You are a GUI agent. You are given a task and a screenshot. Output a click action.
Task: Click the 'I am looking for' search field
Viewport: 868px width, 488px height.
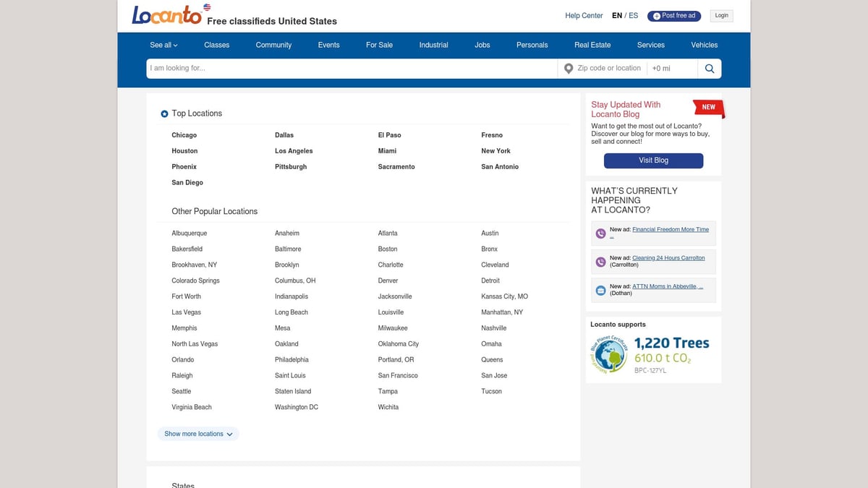click(x=289, y=68)
